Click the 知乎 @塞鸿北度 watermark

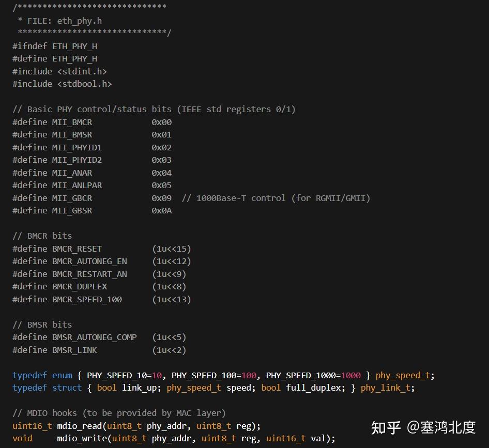tap(424, 428)
